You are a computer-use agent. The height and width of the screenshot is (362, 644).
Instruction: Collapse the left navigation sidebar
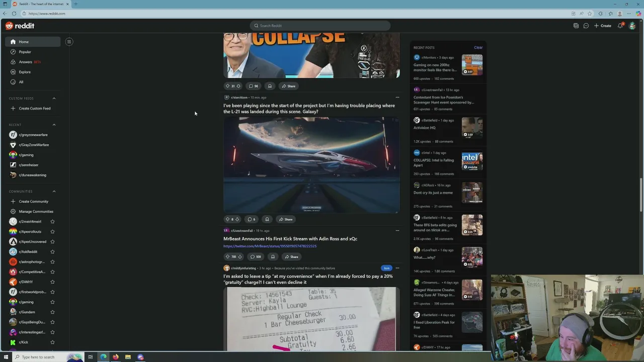point(69,42)
